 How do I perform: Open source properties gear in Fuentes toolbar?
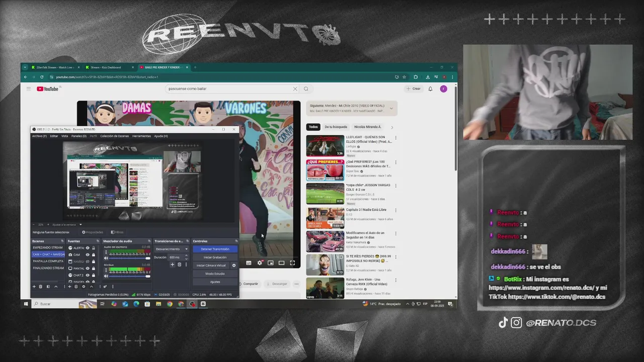[x=84, y=287]
